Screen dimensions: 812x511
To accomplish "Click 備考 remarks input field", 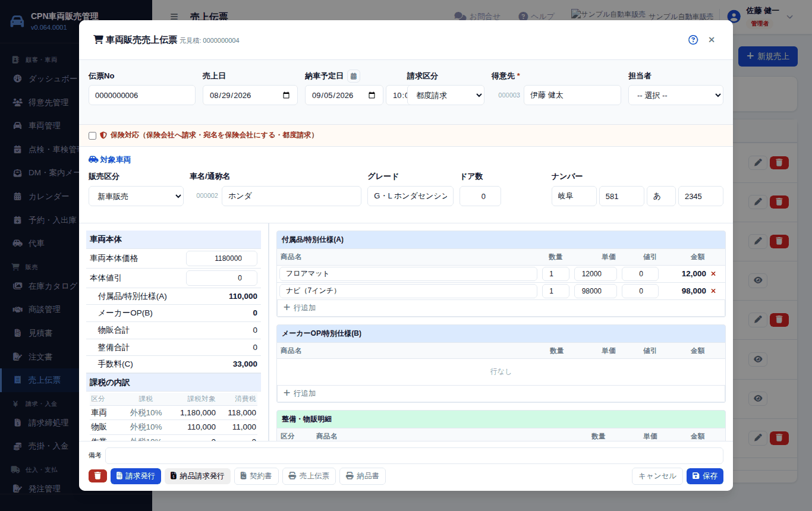I will (414, 456).
